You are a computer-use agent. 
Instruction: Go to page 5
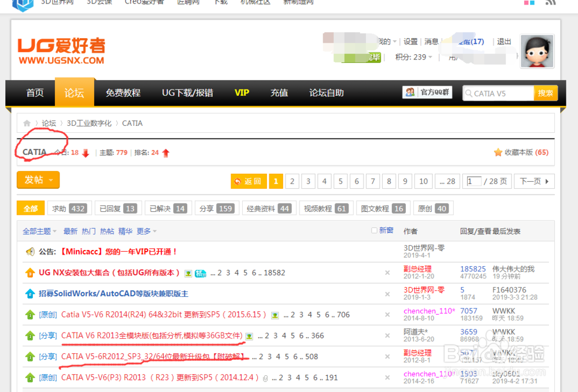(340, 181)
